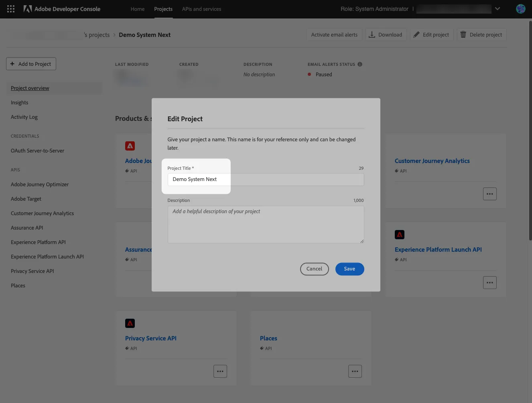532x403 pixels.
Task: Open more options on Experience Platform Launch API card
Action: [490, 283]
